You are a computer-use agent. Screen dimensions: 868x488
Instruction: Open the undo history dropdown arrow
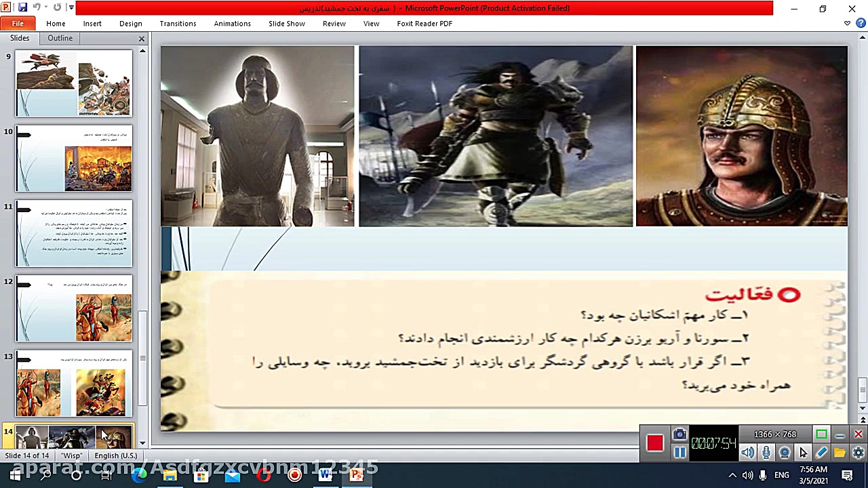point(46,7)
